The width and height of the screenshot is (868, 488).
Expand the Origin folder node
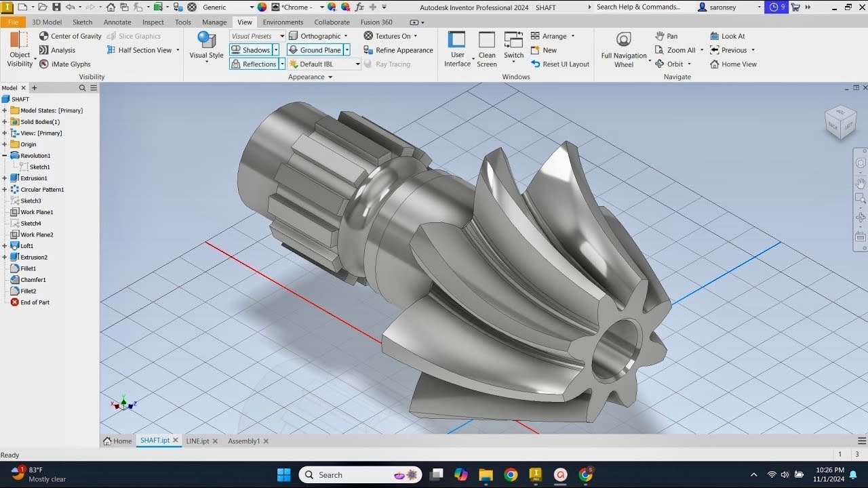tap(5, 144)
